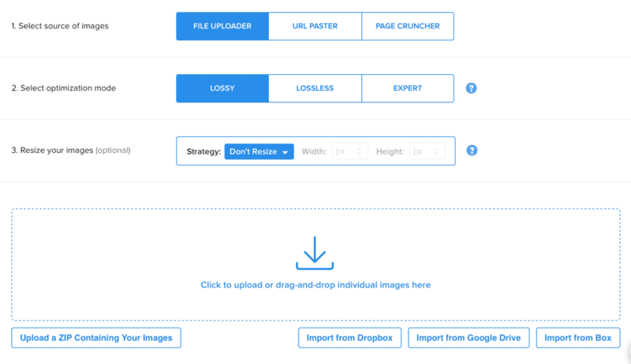Click the 'Click to upload or drag-and-drop' text
631x364 pixels.
point(315,285)
